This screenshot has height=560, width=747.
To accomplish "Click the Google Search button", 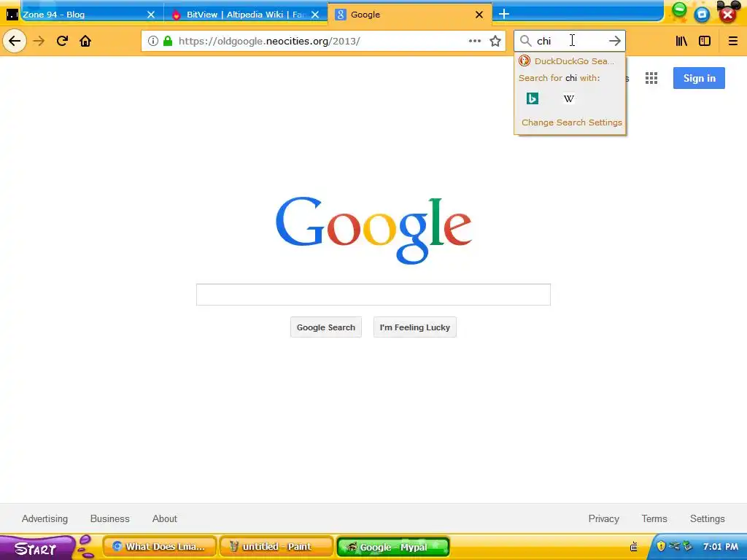I will [x=326, y=327].
